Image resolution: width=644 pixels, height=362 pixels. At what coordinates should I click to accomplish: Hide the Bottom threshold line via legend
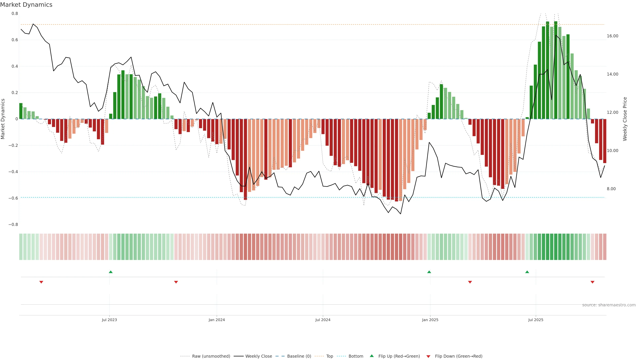(356, 356)
